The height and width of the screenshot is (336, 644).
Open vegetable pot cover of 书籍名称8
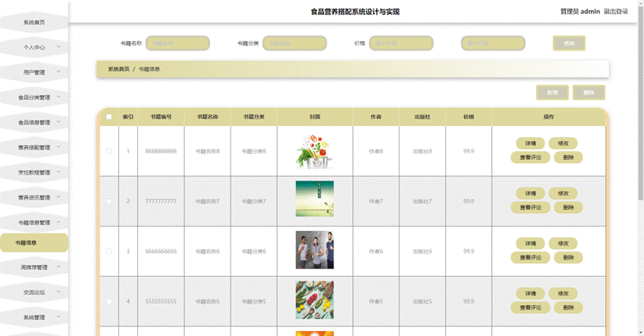pyautogui.click(x=314, y=151)
